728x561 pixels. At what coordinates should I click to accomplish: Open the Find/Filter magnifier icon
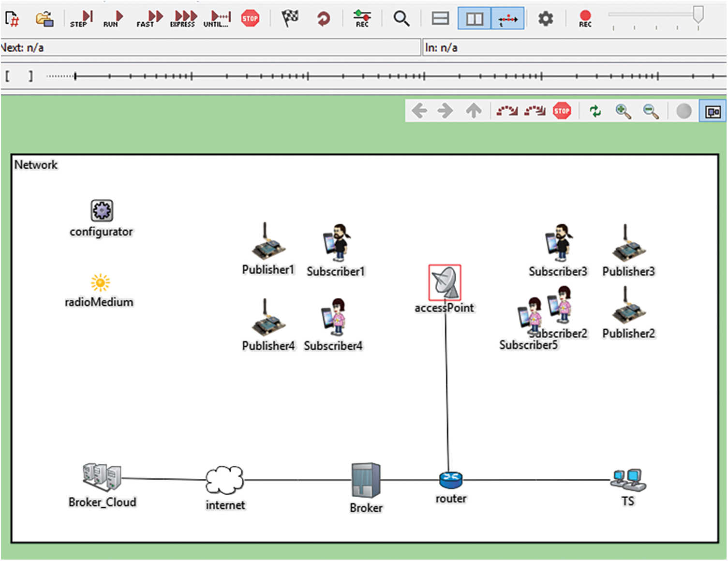(x=401, y=18)
